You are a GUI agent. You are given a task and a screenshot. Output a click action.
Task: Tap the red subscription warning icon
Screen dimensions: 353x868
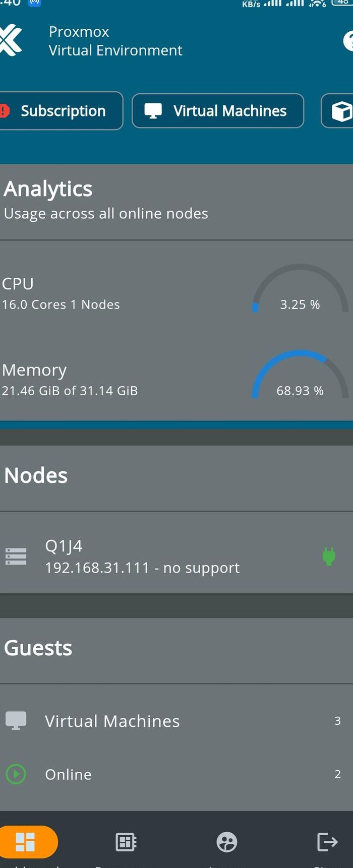(x=5, y=111)
